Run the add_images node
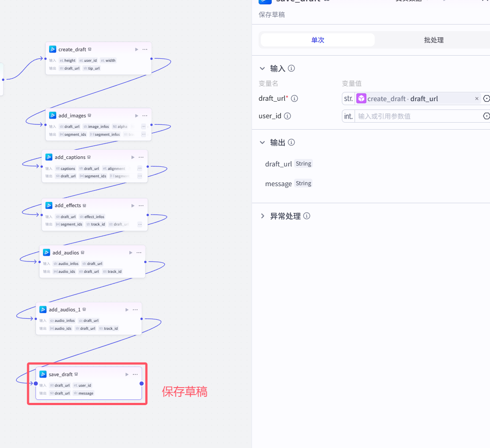 point(137,116)
